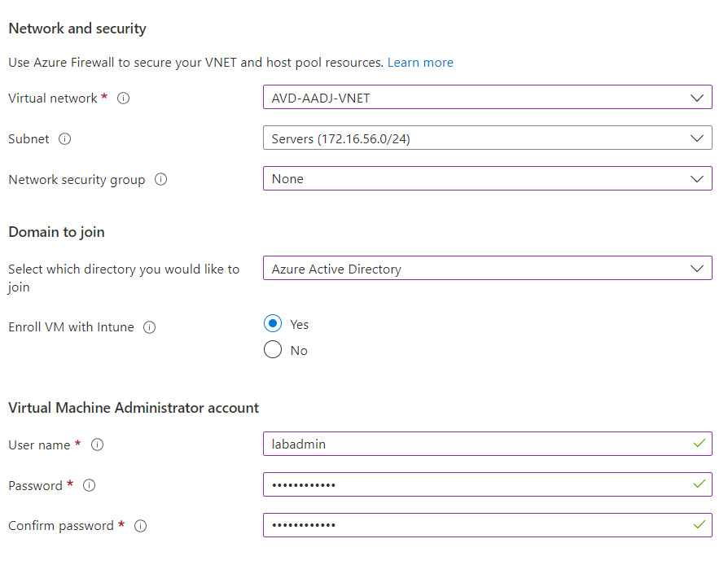Open Network security group dropdown

(x=486, y=179)
